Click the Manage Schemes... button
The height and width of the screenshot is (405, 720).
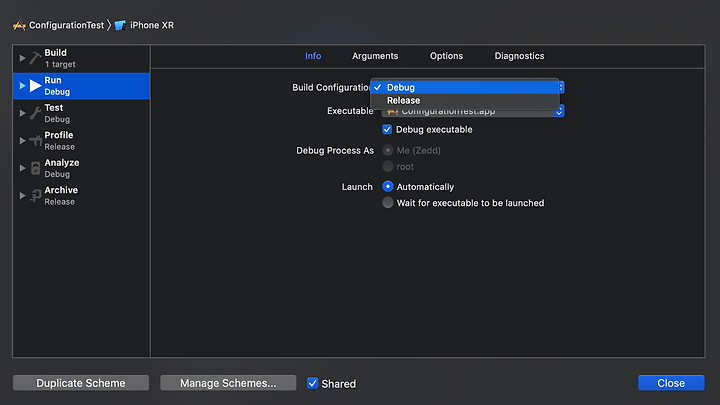[x=228, y=383]
